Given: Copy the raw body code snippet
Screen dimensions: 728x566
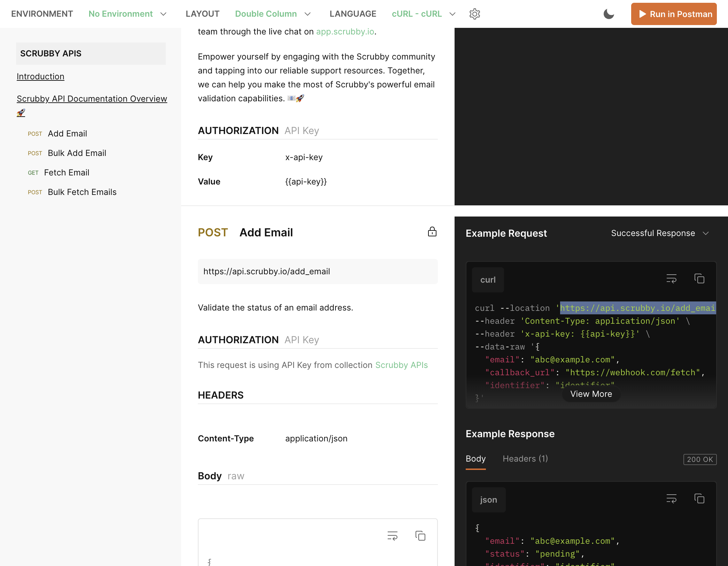Looking at the screenshot, I should point(420,536).
